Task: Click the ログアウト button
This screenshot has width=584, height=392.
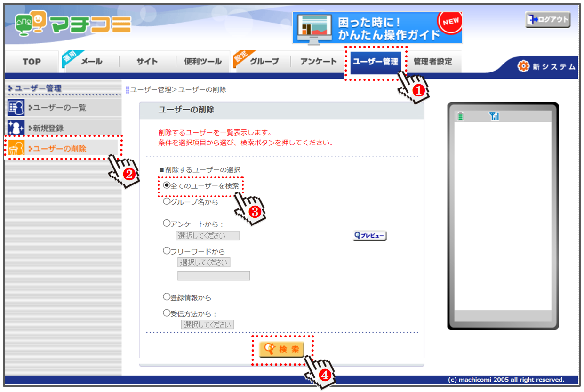Action: click(x=548, y=20)
